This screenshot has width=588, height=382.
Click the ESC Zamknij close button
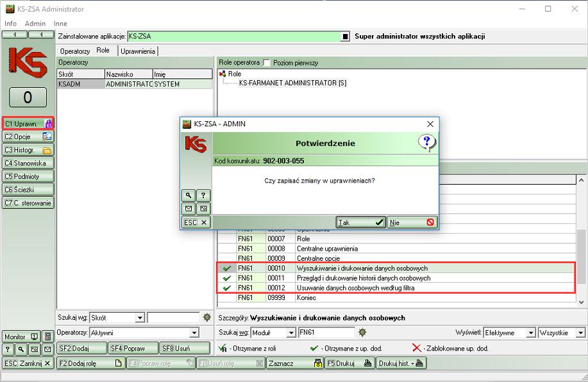pos(28,363)
